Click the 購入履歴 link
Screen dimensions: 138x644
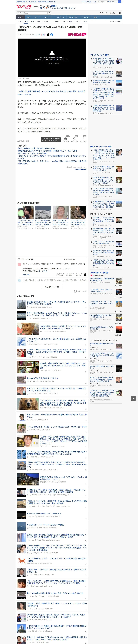tap(112, 13)
